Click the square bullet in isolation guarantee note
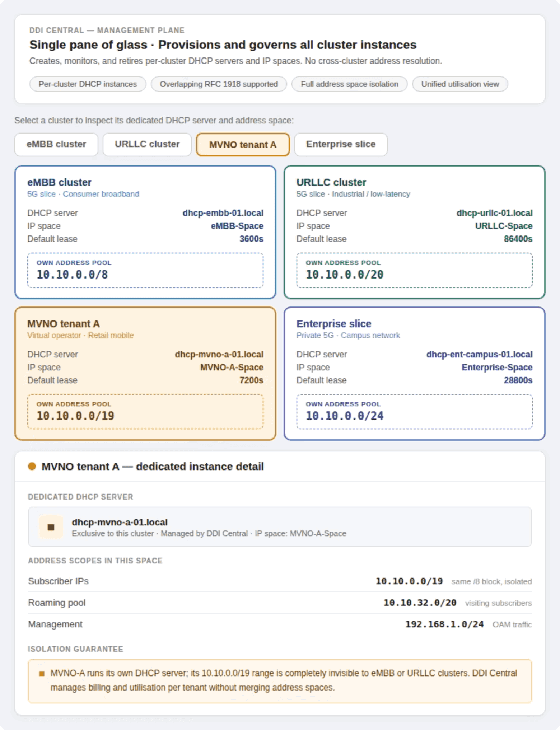The image size is (560, 730). click(42, 674)
